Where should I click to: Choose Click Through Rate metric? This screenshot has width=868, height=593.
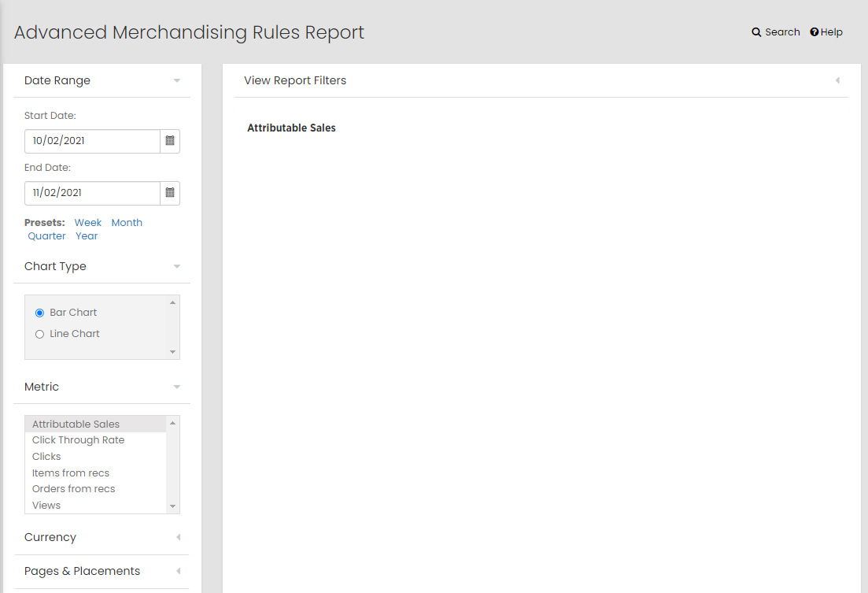point(95,440)
